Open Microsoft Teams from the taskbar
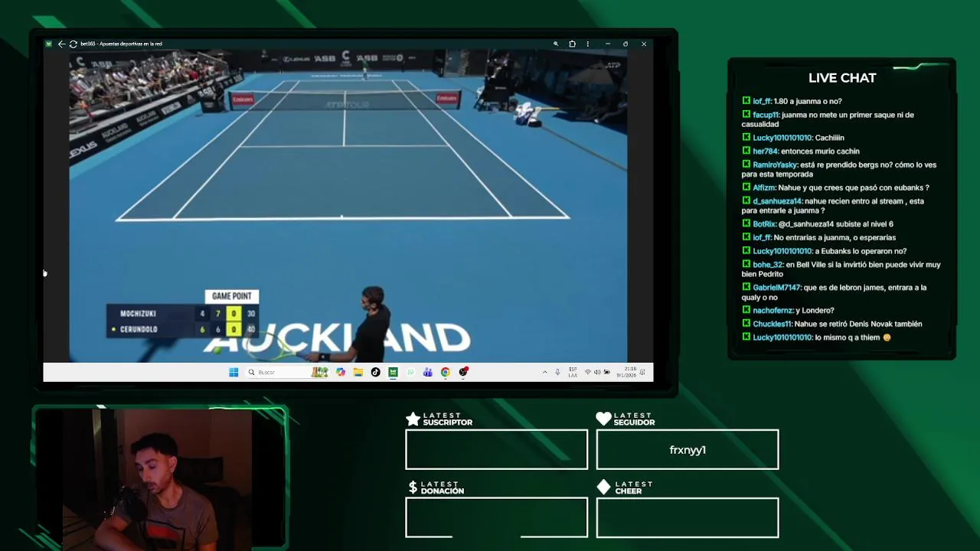The image size is (980, 551). tap(427, 372)
